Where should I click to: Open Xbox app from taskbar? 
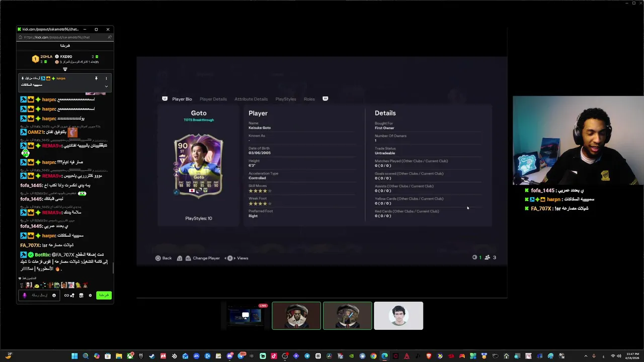[x=130, y=356]
